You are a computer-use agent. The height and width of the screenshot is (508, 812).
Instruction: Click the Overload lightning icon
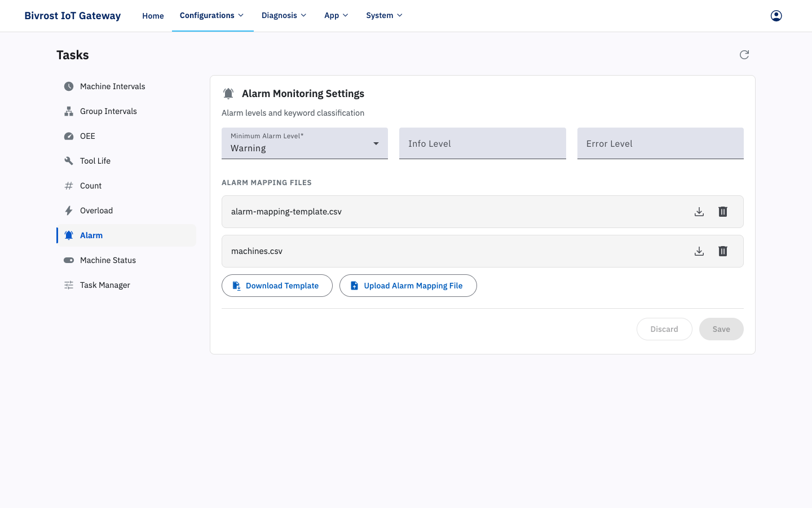[x=69, y=211]
